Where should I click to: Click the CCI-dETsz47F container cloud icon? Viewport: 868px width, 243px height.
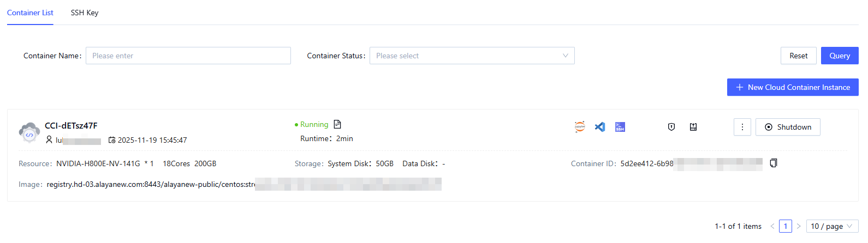pyautogui.click(x=29, y=132)
